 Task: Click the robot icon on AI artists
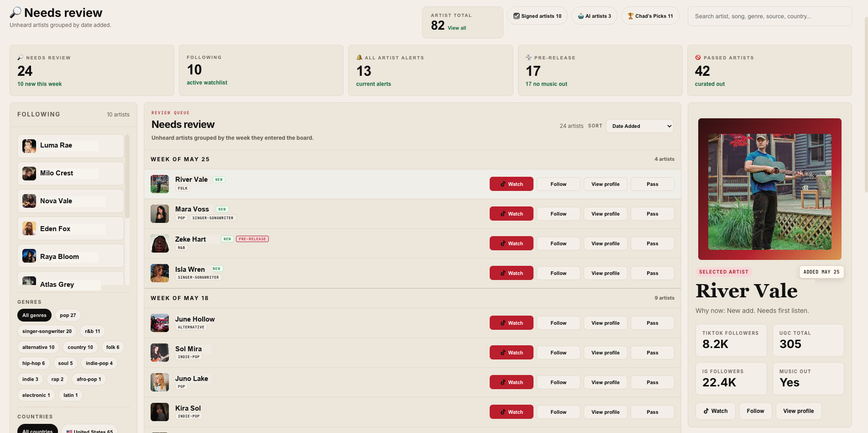pos(581,16)
